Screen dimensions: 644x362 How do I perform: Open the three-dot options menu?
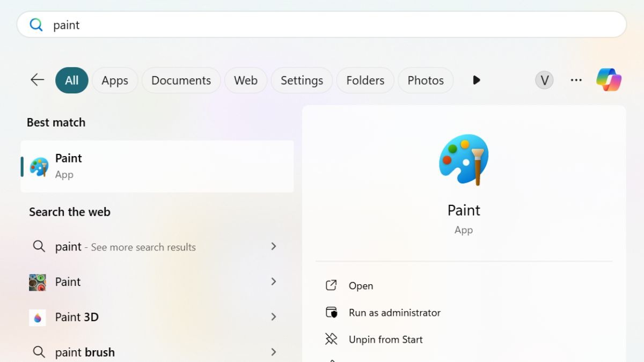click(x=576, y=80)
